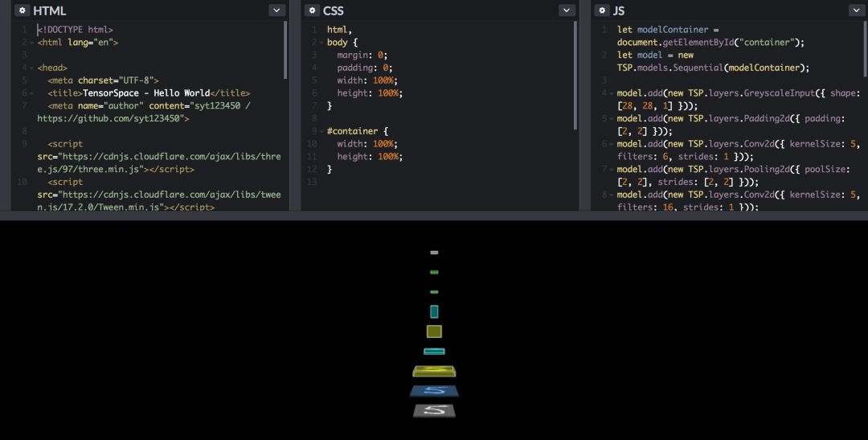Open the CSS editor settings gear

(x=312, y=10)
